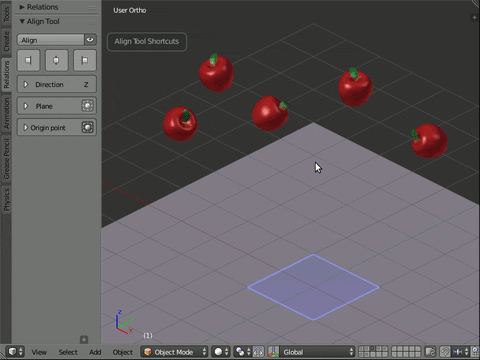Toggle the eye icon beside Align
480x360 pixels.
[90, 40]
